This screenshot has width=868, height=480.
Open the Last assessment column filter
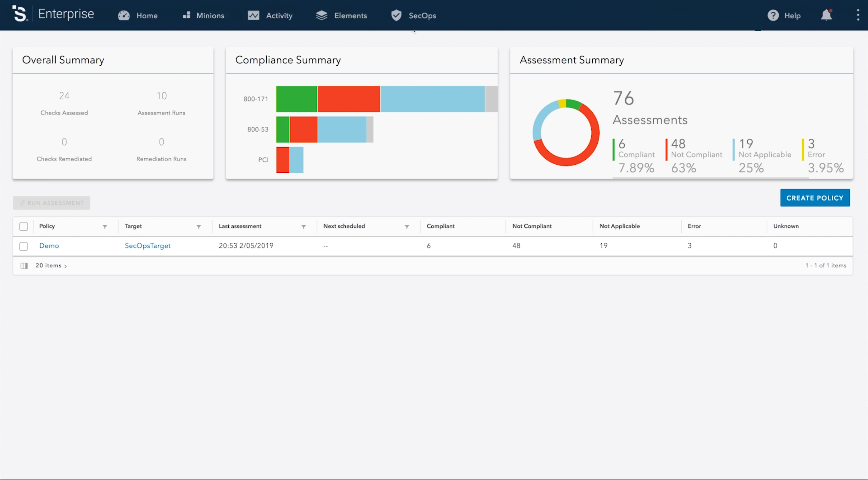pyautogui.click(x=304, y=227)
